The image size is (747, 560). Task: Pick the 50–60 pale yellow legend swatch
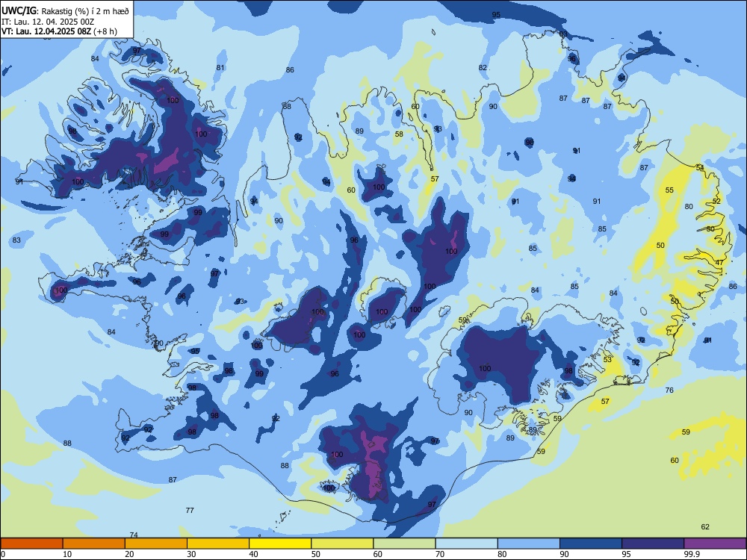[342, 544]
